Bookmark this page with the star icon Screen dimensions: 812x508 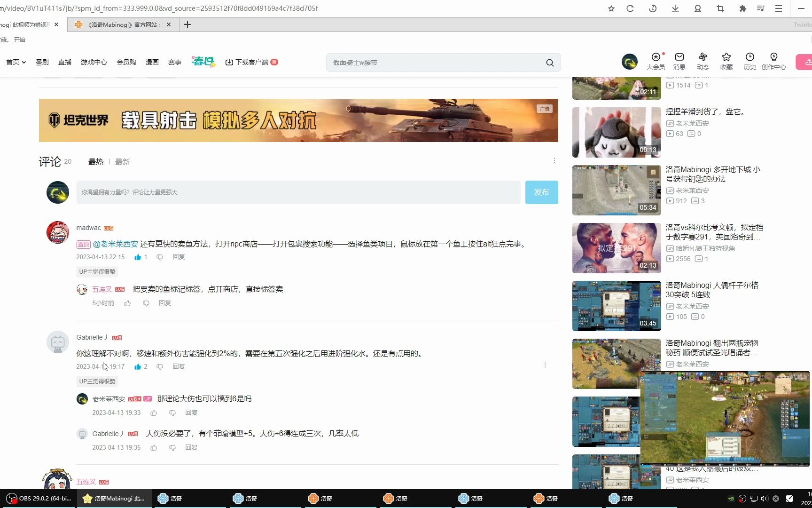611,8
